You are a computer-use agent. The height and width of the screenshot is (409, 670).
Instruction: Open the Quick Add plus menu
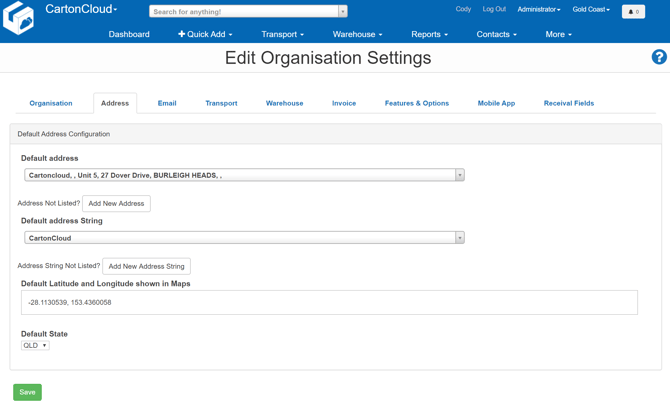click(x=205, y=34)
